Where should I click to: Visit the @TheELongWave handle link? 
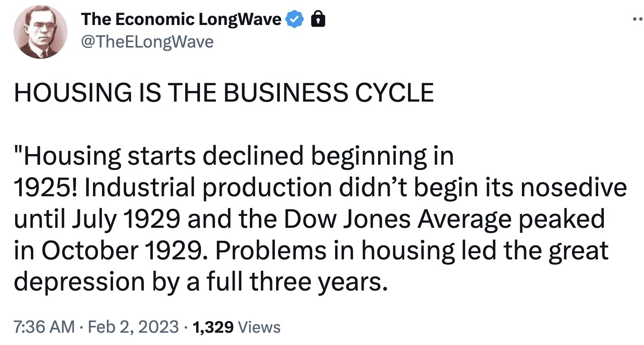[x=147, y=42]
